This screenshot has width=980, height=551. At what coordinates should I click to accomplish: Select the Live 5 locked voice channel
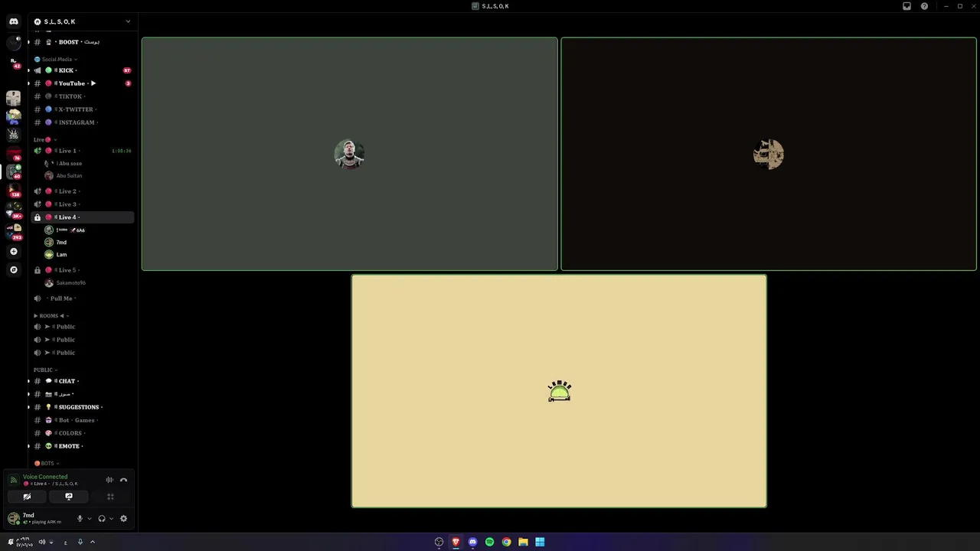coord(83,270)
